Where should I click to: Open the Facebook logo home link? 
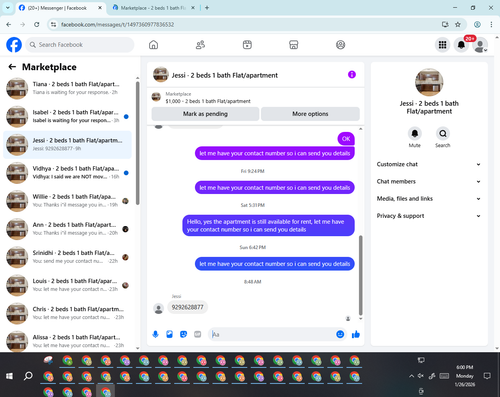(x=14, y=45)
